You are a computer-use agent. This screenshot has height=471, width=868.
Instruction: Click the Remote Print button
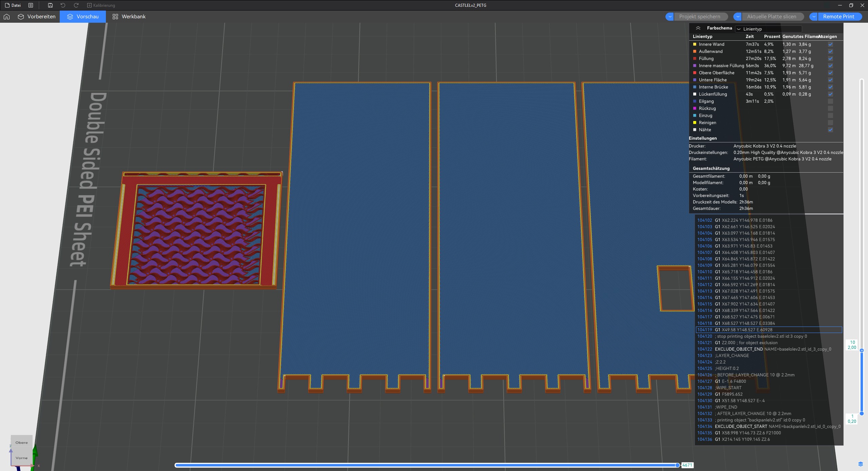point(838,17)
